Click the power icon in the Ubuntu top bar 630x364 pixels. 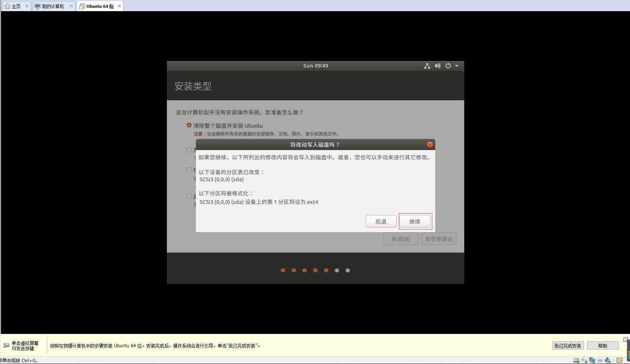tap(448, 66)
